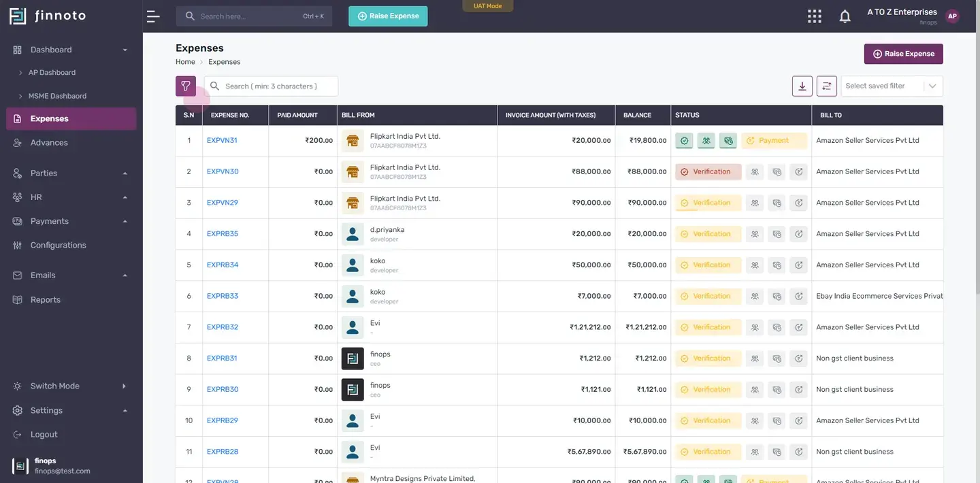
Task: Go to Home breadcrumb
Action: click(x=185, y=62)
